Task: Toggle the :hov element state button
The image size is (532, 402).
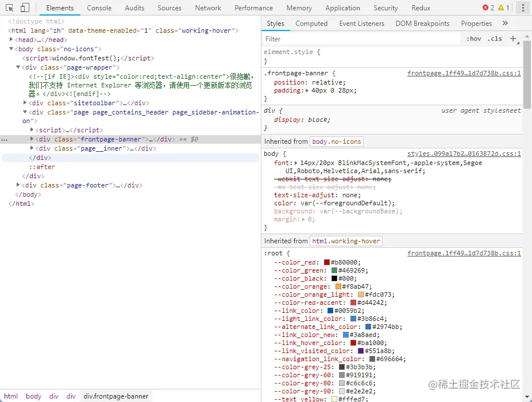Action: [x=473, y=39]
